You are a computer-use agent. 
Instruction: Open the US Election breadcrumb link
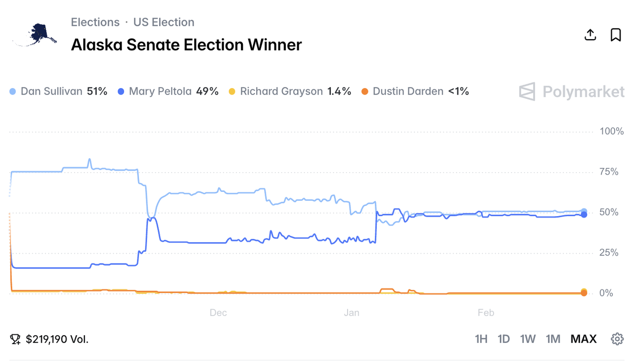click(164, 22)
